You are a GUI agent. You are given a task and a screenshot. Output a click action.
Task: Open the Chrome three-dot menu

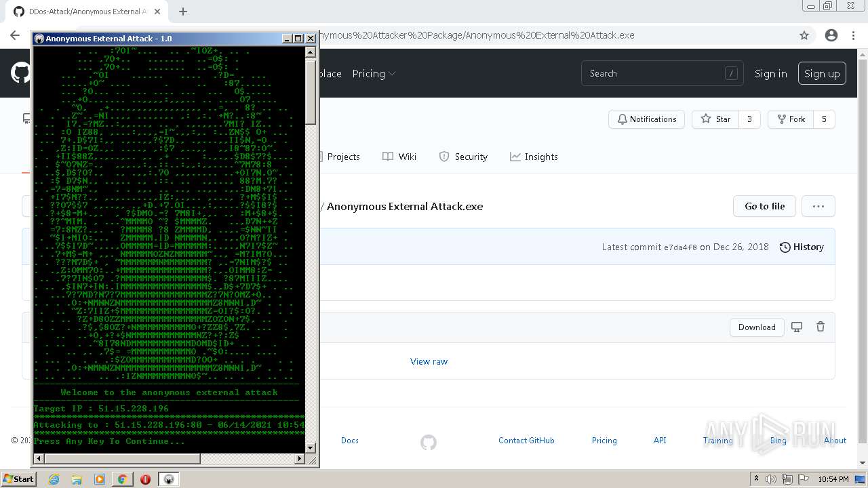pos(853,35)
